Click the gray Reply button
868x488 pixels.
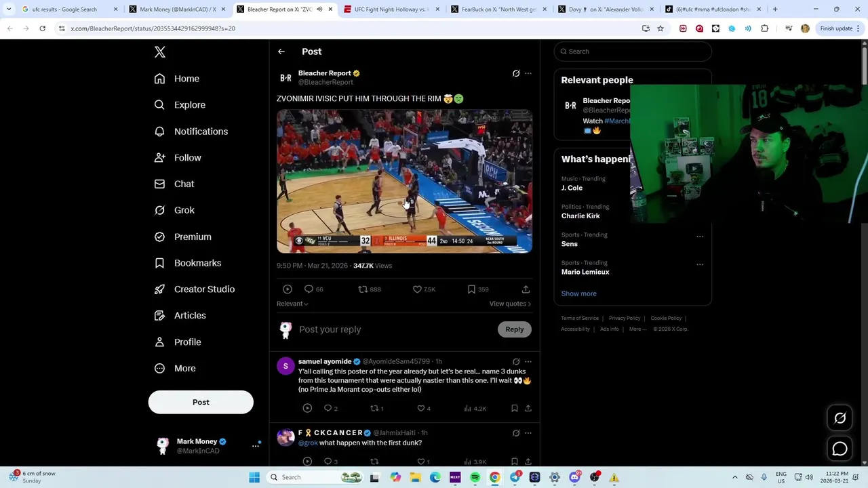515,329
